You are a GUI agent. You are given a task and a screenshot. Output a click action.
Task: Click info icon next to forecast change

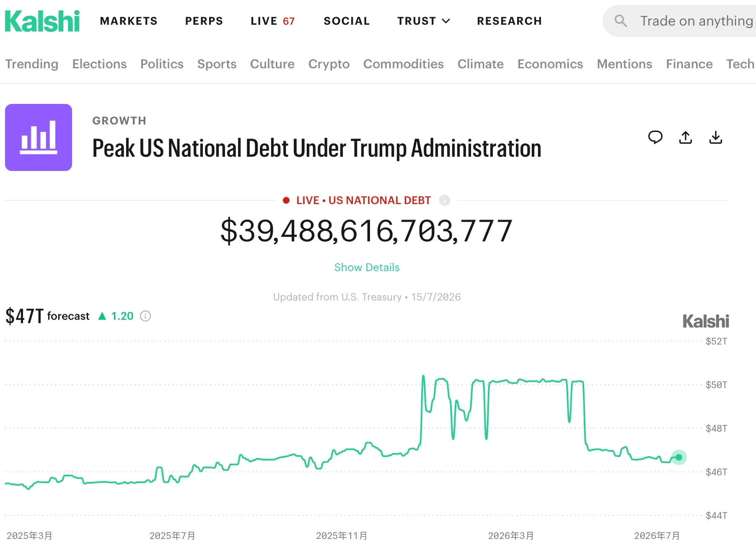[x=145, y=316]
